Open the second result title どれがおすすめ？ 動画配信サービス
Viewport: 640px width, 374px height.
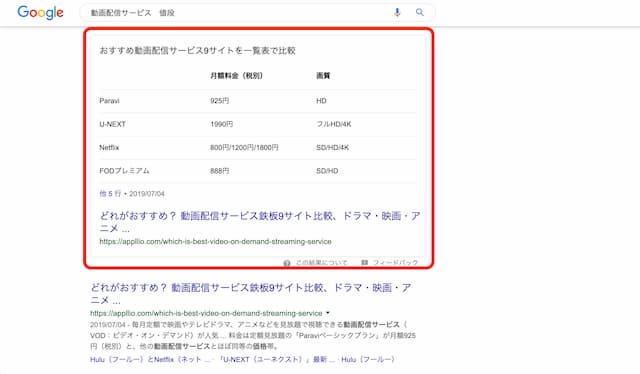(x=251, y=294)
